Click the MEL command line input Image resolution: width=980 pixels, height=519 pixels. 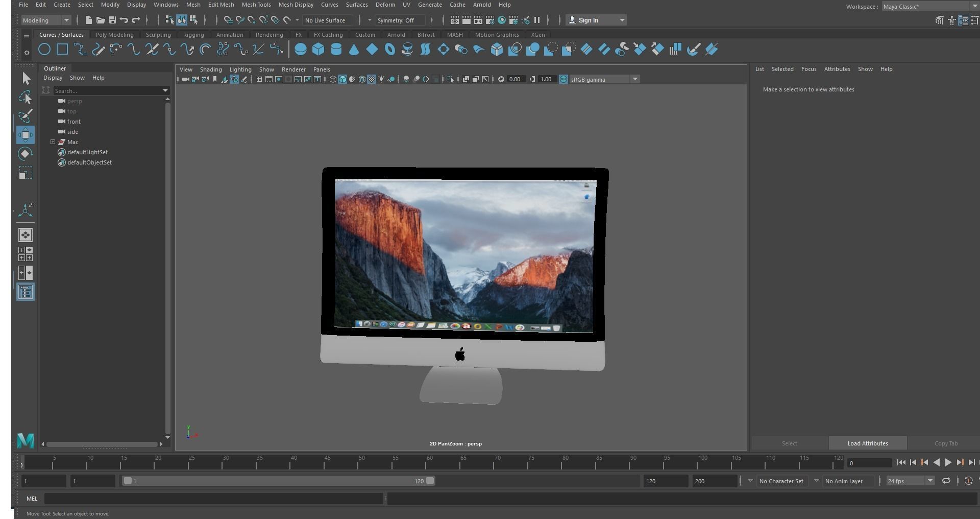(x=213, y=499)
